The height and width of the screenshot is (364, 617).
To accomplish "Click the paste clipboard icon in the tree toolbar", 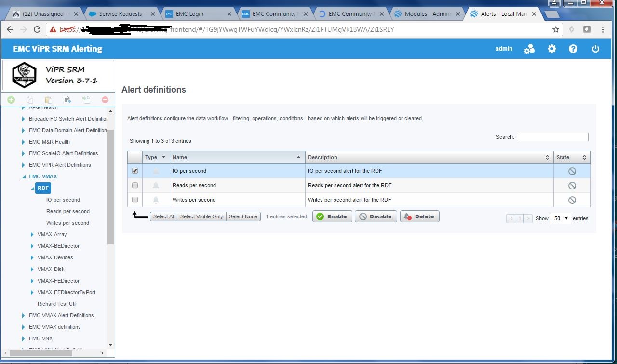I will [48, 100].
